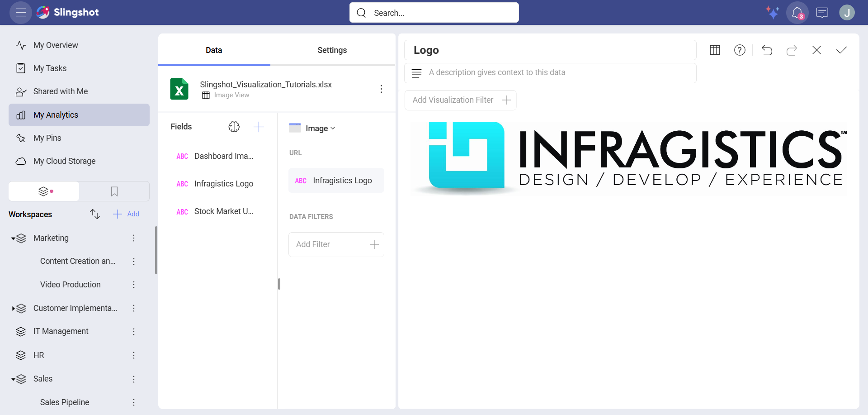
Task: Click in the Search field
Action: click(x=434, y=13)
